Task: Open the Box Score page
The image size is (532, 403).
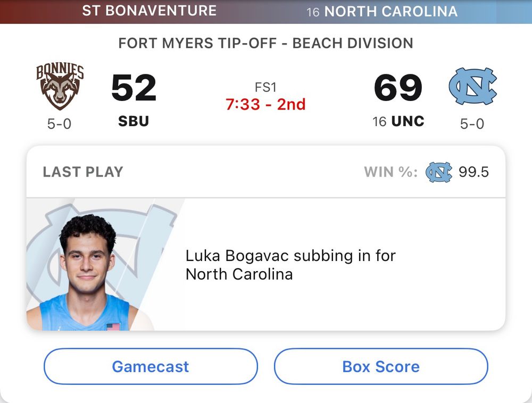Action: (x=381, y=366)
